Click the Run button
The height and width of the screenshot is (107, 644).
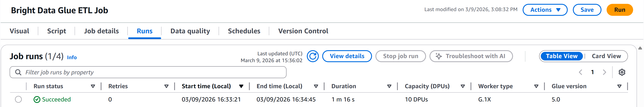619,10
